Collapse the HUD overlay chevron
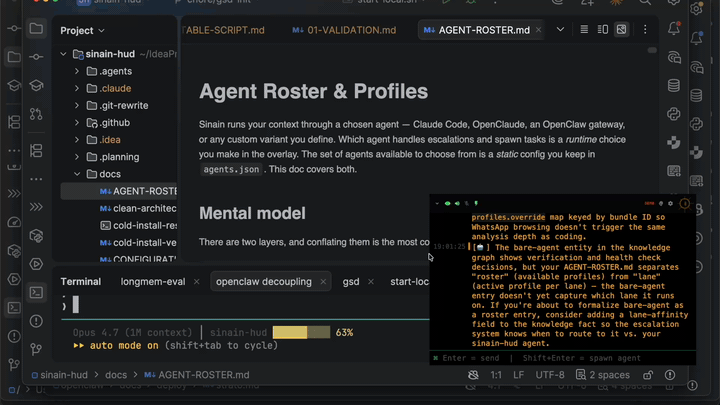 coord(437,203)
